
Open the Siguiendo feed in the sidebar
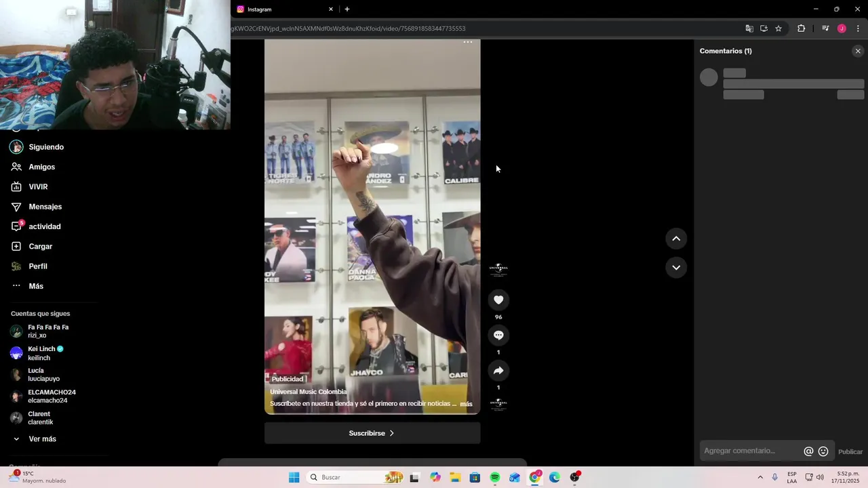47,147
